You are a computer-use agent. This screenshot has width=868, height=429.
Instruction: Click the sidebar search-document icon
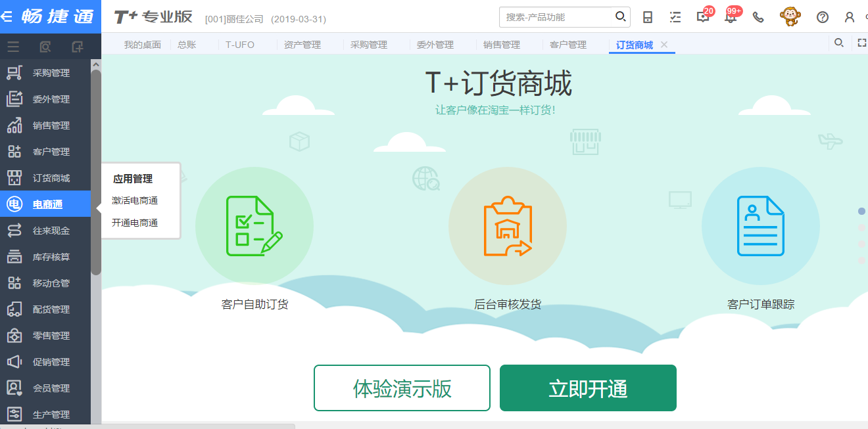pos(45,47)
